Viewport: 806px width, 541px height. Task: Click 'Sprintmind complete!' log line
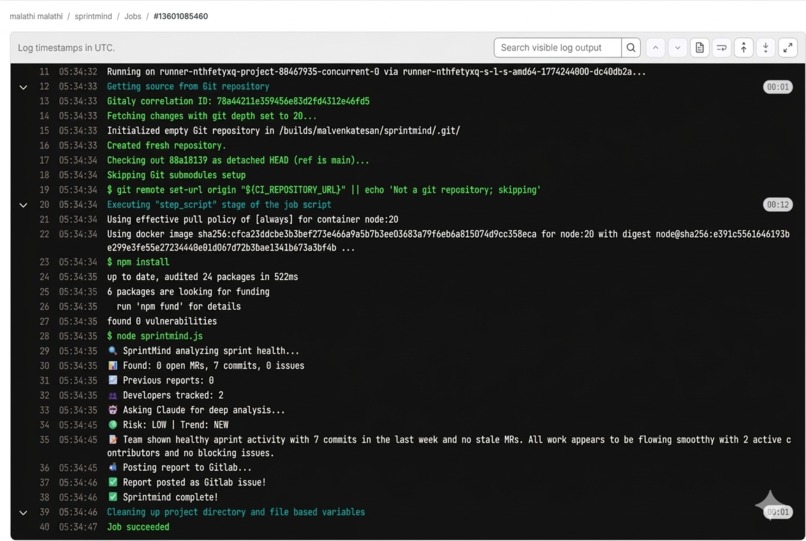162,497
